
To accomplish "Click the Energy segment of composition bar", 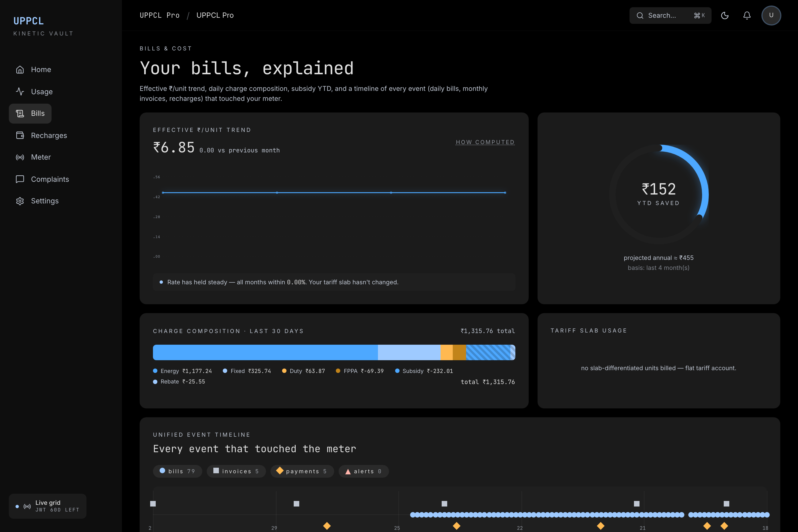I will point(265,352).
